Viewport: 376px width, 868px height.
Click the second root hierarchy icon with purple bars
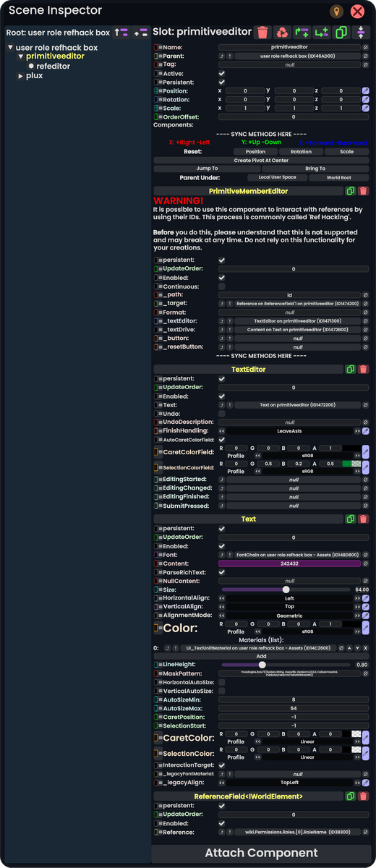coord(140,33)
